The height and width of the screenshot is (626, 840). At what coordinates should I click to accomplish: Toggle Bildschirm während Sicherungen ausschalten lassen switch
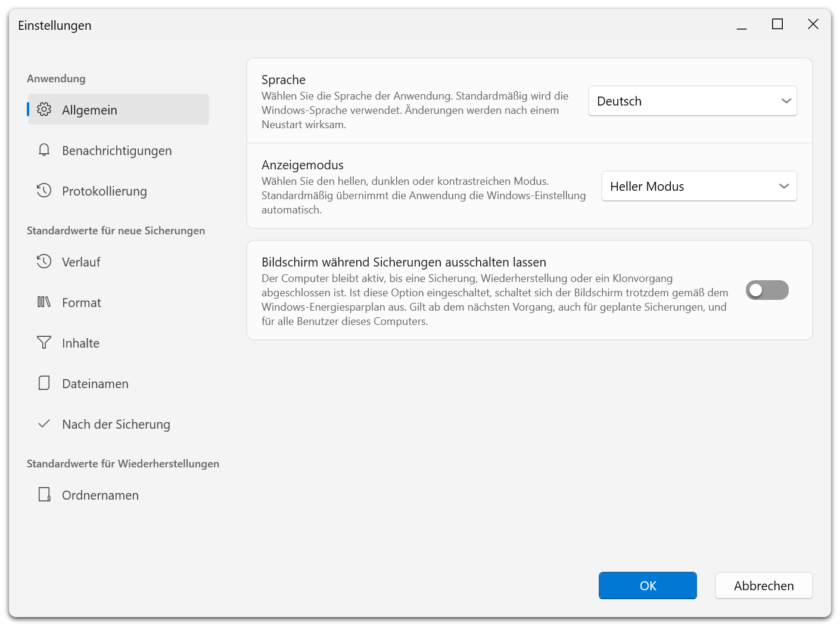coord(767,290)
